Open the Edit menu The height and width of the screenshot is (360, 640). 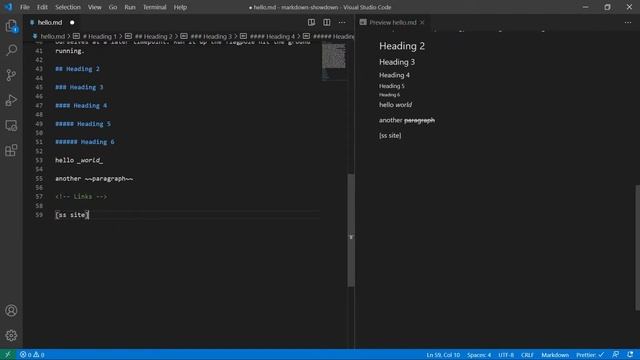[x=42, y=7]
